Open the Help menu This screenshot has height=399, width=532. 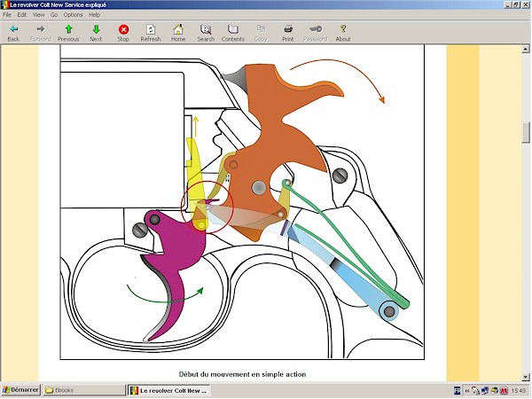[94, 15]
